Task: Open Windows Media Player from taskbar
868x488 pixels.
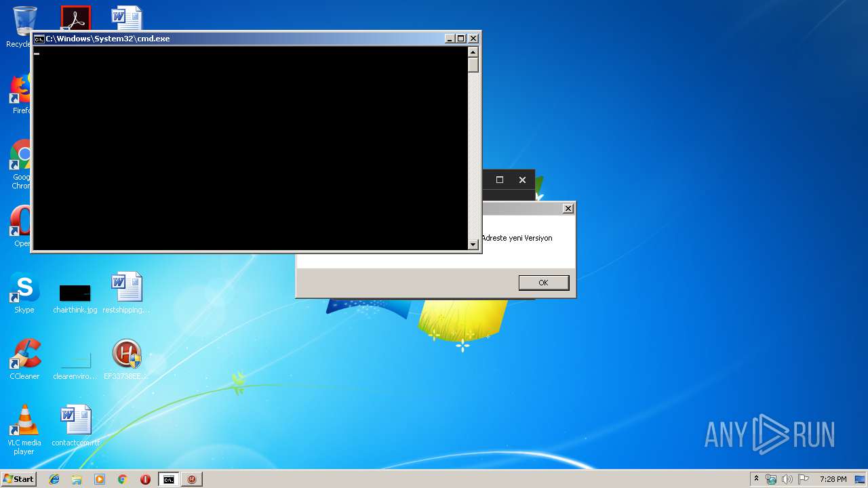Action: pos(100,479)
